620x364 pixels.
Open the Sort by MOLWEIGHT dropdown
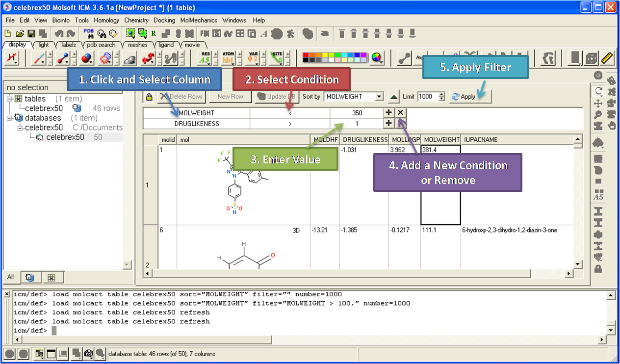379,97
